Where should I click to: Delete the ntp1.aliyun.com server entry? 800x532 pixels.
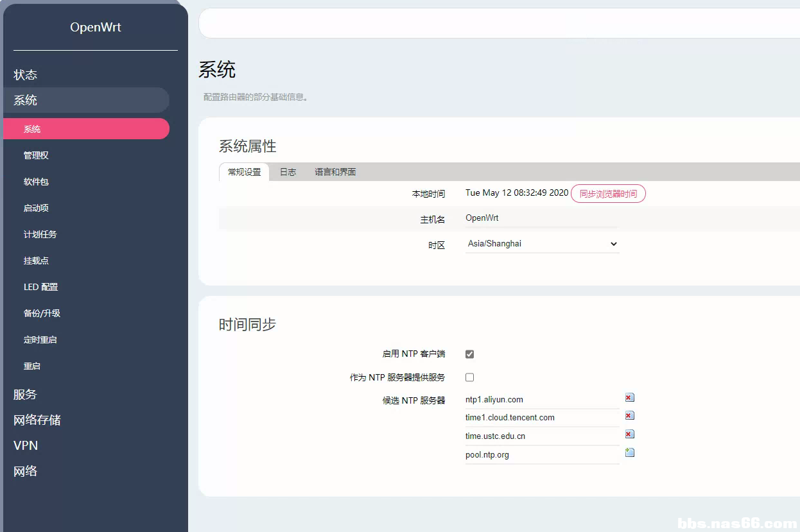click(x=629, y=398)
